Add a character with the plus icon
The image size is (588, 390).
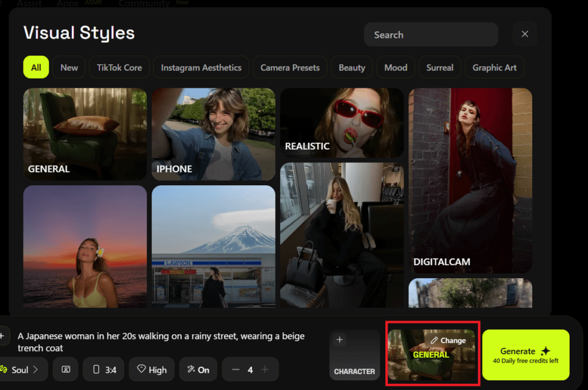point(340,340)
